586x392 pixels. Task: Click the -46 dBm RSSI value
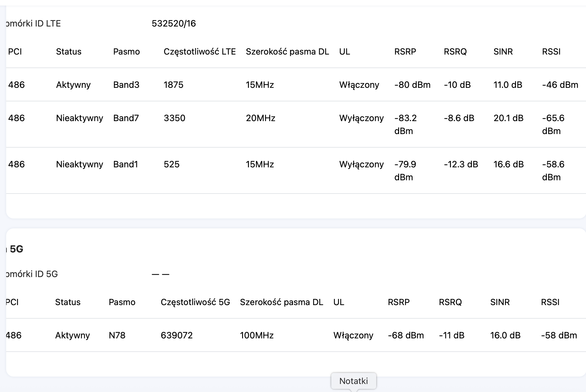pyautogui.click(x=560, y=85)
